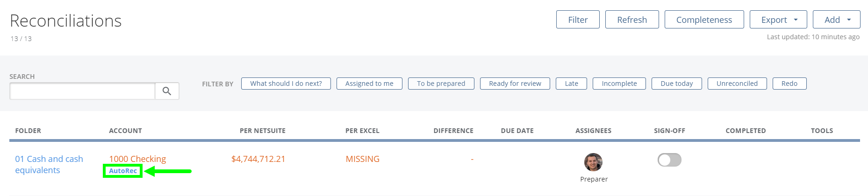This screenshot has height=196, width=868.
Task: Click the AutoRec badge under 1000 Checking
Action: [x=123, y=171]
